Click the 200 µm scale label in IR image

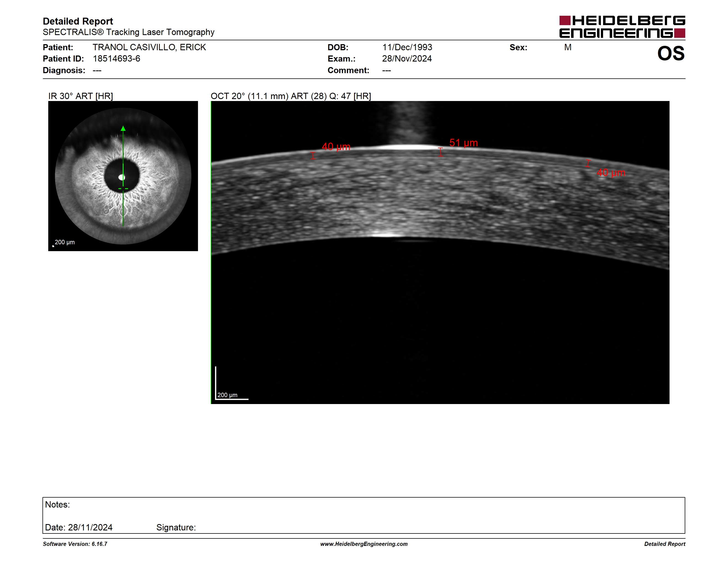pos(65,242)
